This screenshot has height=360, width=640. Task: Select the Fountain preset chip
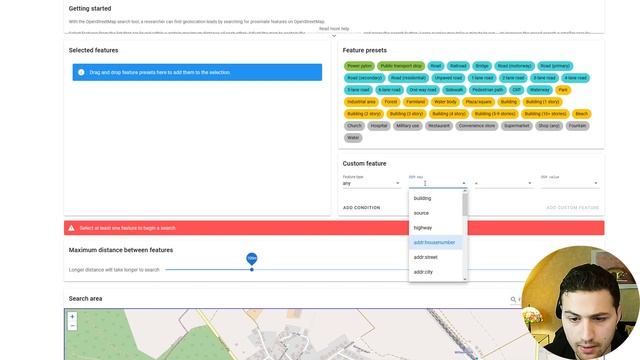(577, 126)
